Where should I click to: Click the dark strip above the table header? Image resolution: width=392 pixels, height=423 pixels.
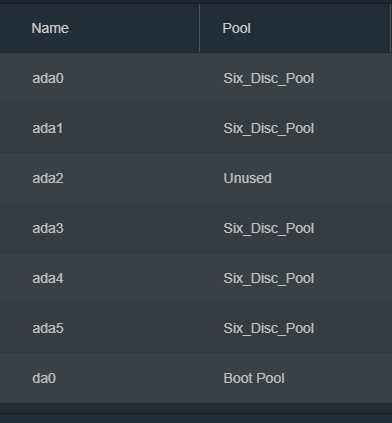coord(196,2)
